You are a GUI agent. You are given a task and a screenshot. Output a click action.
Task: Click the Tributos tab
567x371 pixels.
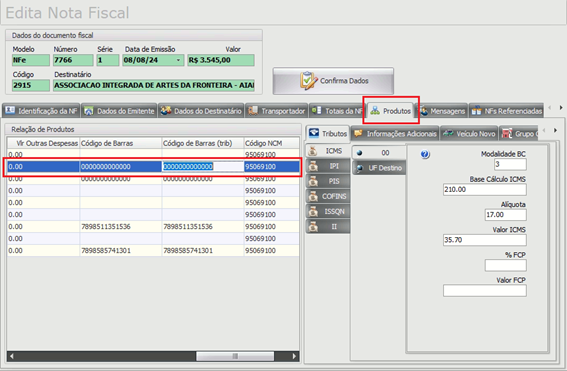(328, 134)
